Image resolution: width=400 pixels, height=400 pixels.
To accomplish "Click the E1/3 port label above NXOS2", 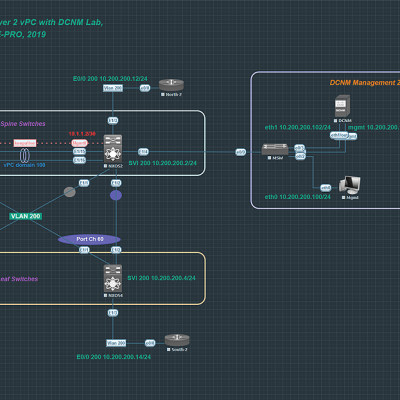I will click(113, 120).
